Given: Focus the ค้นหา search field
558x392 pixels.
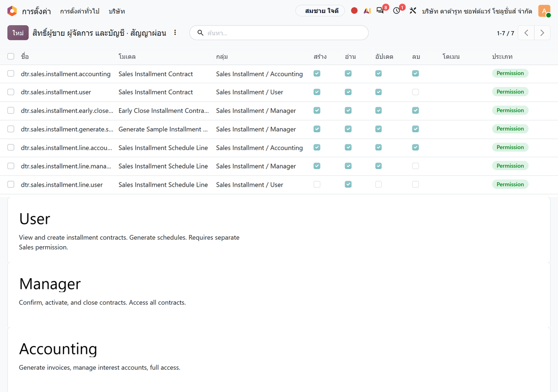Looking at the screenshot, I should [x=285, y=33].
